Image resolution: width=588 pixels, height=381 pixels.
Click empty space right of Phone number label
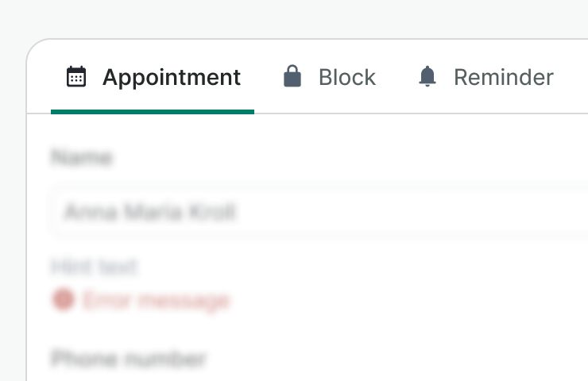pos(397,359)
